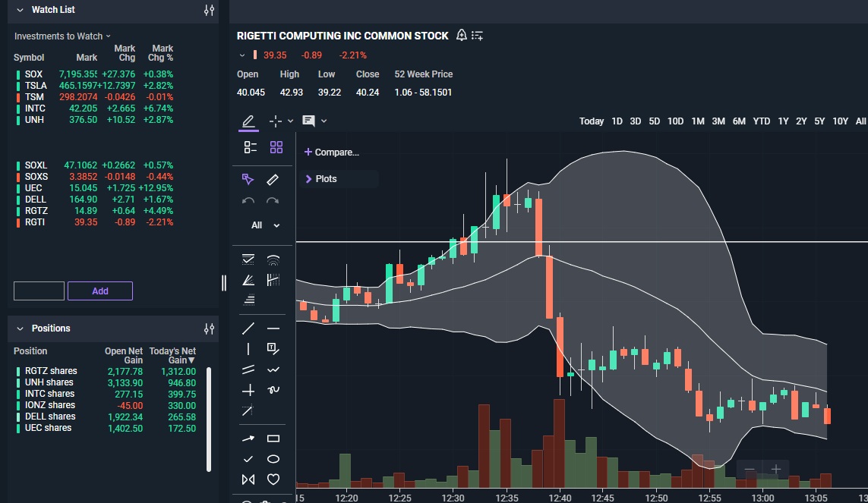The image size is (868, 503).
Task: Select the text note tool
Action: point(273,349)
